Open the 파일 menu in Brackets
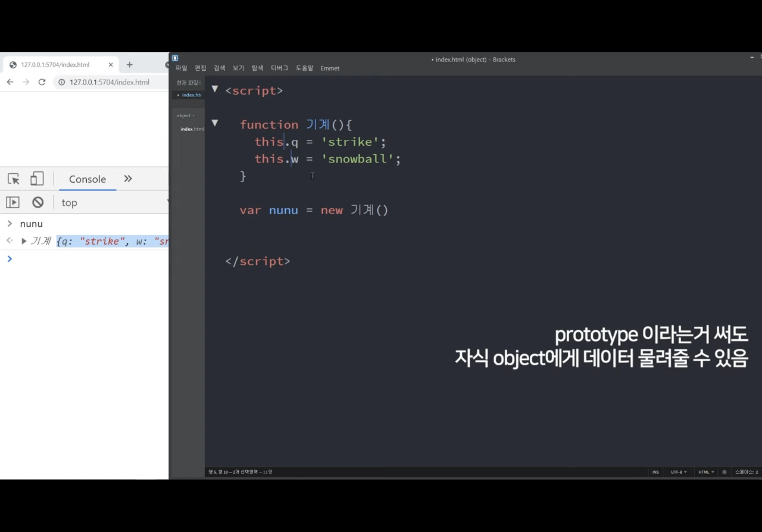This screenshot has height=532, width=762. tap(181, 68)
